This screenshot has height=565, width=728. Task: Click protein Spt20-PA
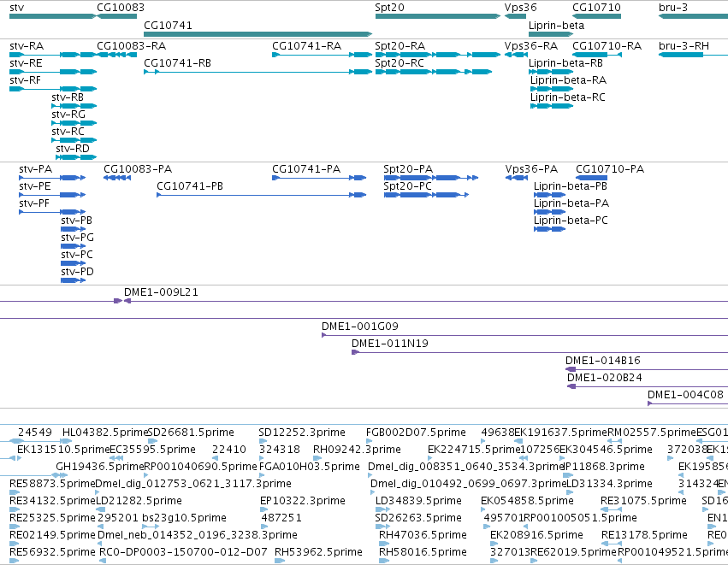pos(431,178)
